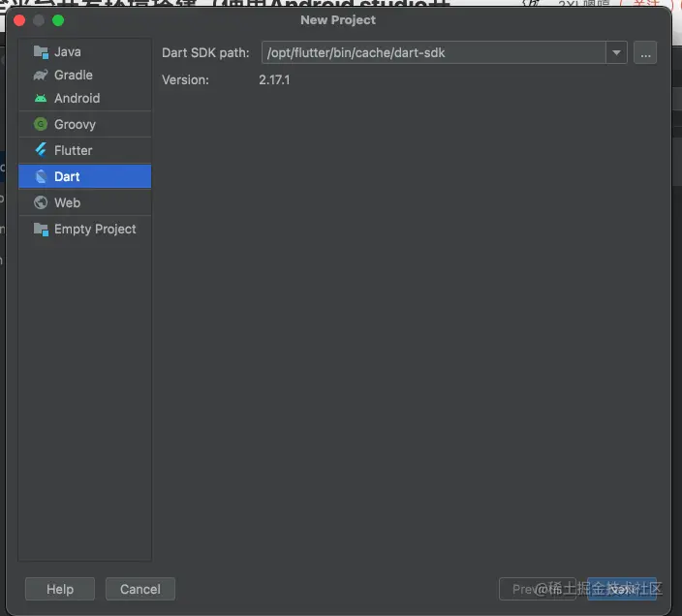Select Dart in the project type list
Image resolution: width=682 pixels, height=616 pixels.
(x=85, y=176)
